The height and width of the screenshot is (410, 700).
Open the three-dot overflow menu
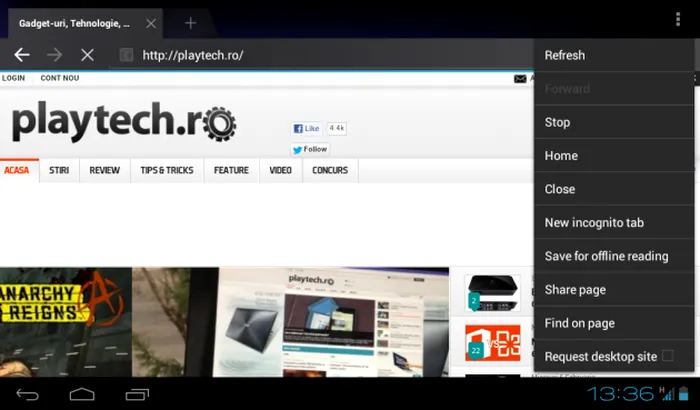coord(678,19)
